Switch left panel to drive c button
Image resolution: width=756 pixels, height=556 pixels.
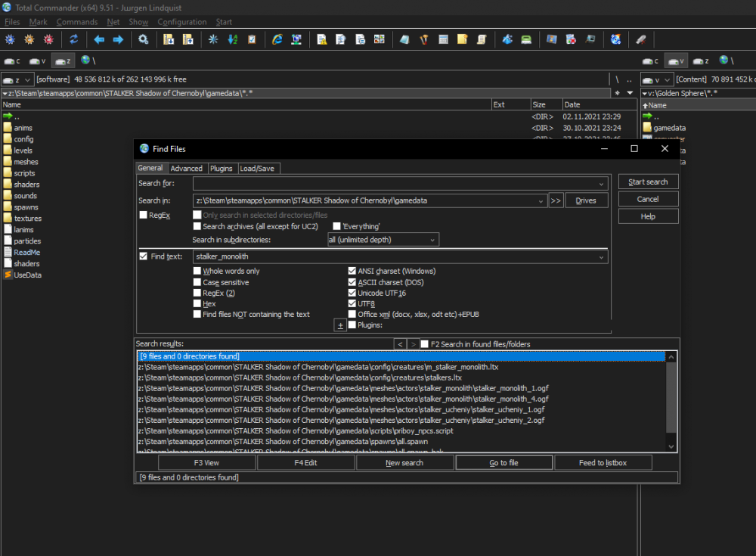13,61
